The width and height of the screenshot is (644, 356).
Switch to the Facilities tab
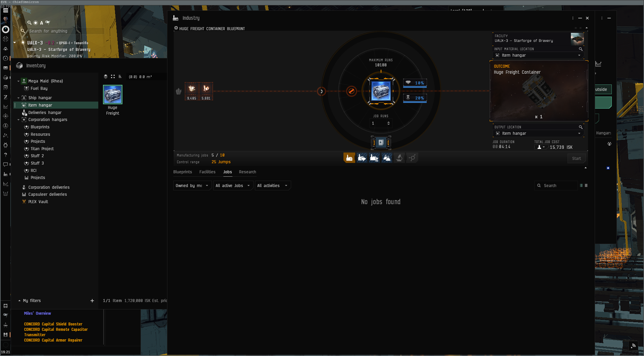click(x=207, y=172)
